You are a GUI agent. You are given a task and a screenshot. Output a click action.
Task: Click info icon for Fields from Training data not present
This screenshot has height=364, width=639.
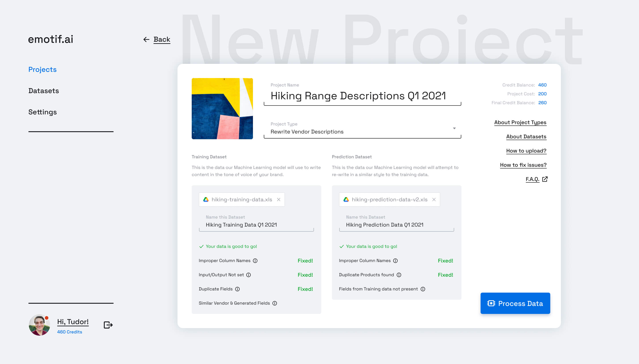pos(423,289)
